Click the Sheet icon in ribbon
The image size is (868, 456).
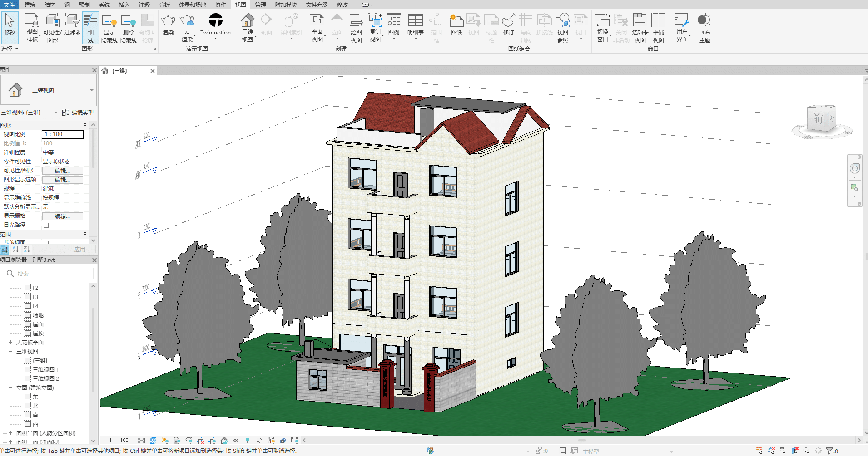click(456, 25)
